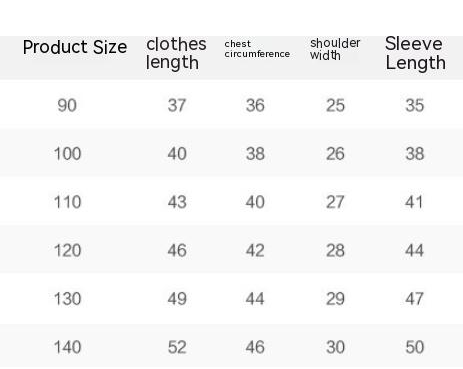463x369 pixels.
Task: Select clothes length value 37
Action: (177, 105)
